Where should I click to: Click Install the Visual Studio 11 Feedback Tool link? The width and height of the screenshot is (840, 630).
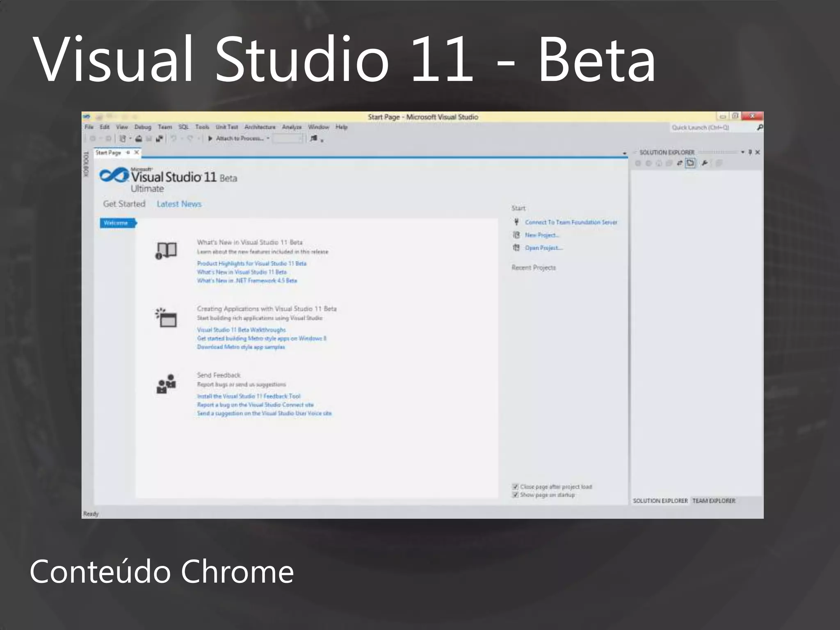pos(249,396)
